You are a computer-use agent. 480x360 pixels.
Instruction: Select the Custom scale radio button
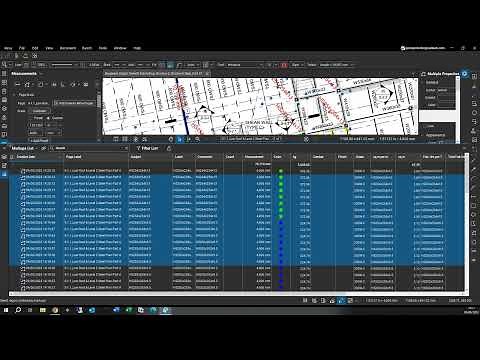[x=48, y=118]
